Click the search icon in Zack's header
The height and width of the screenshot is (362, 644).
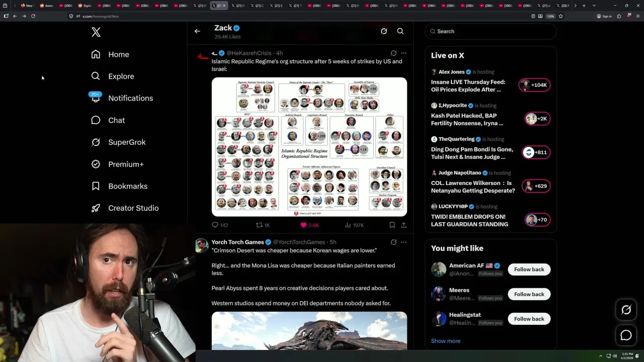[x=400, y=31]
